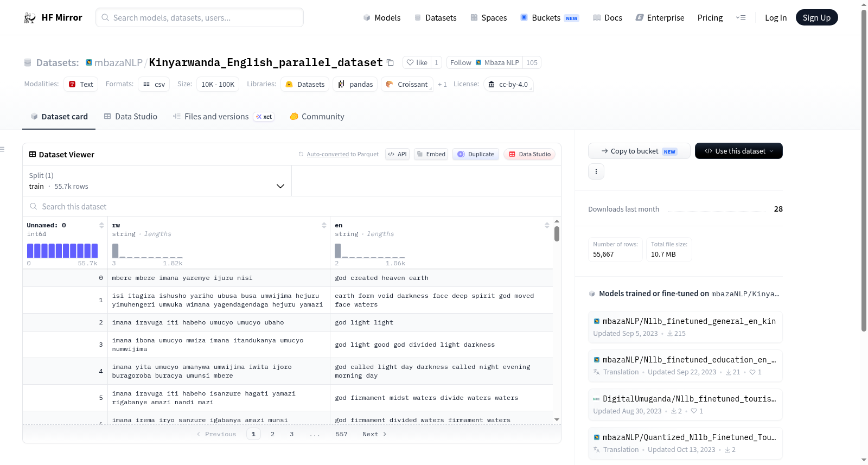
Task: Open the API code button
Action: (397, 154)
